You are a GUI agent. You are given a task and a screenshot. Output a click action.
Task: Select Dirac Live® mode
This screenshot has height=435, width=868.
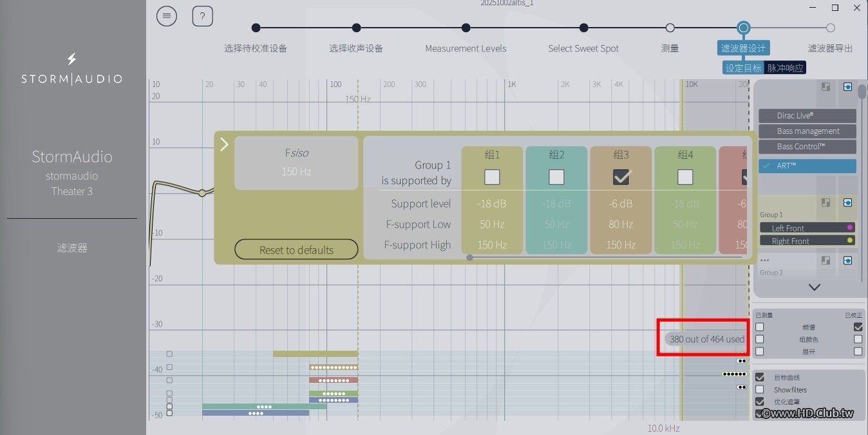(807, 116)
